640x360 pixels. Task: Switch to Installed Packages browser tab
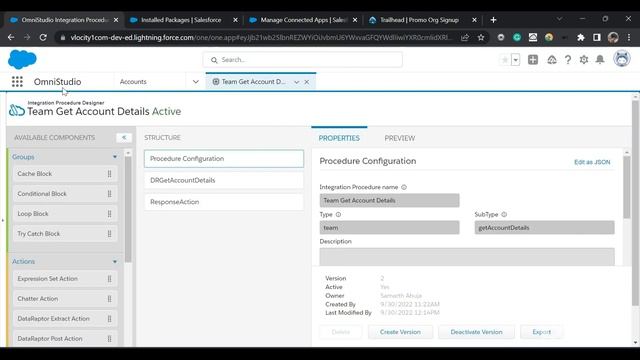point(181,20)
